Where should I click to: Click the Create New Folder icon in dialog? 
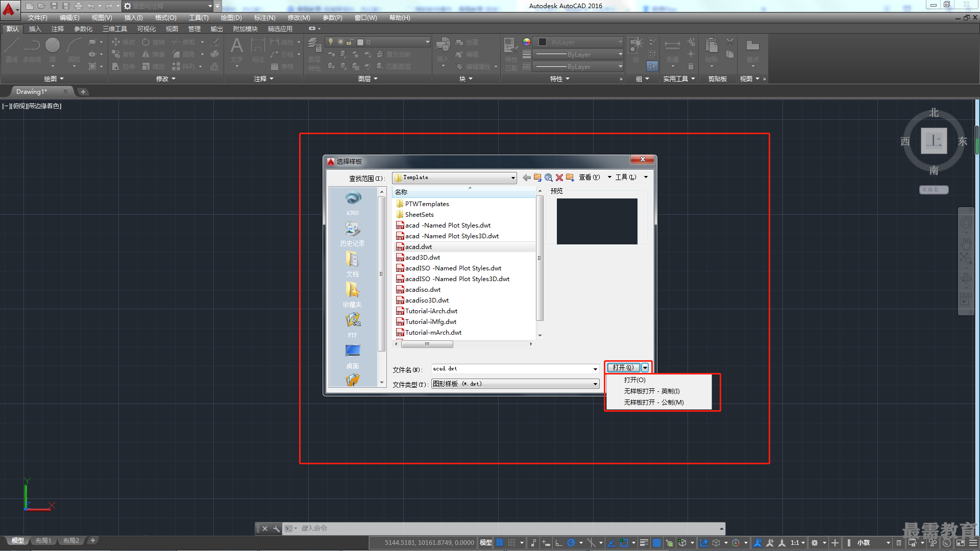click(x=570, y=178)
